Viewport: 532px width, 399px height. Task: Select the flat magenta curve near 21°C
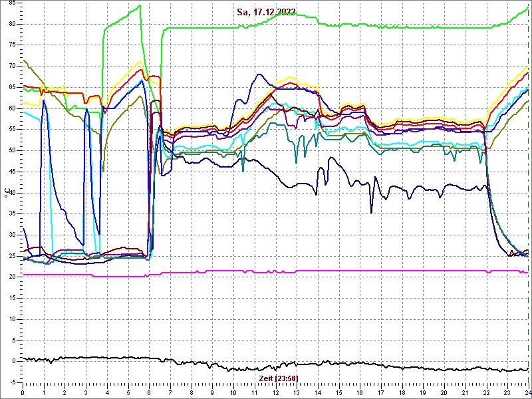click(332, 271)
